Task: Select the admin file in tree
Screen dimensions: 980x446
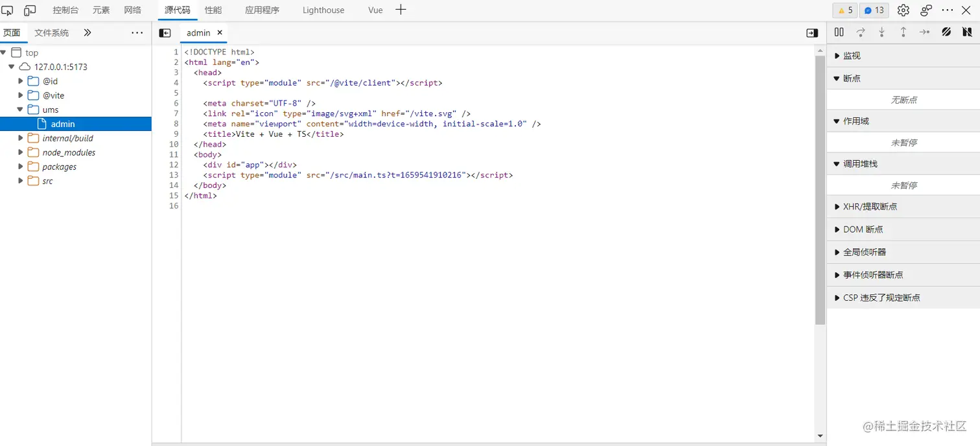Action: coord(76,124)
